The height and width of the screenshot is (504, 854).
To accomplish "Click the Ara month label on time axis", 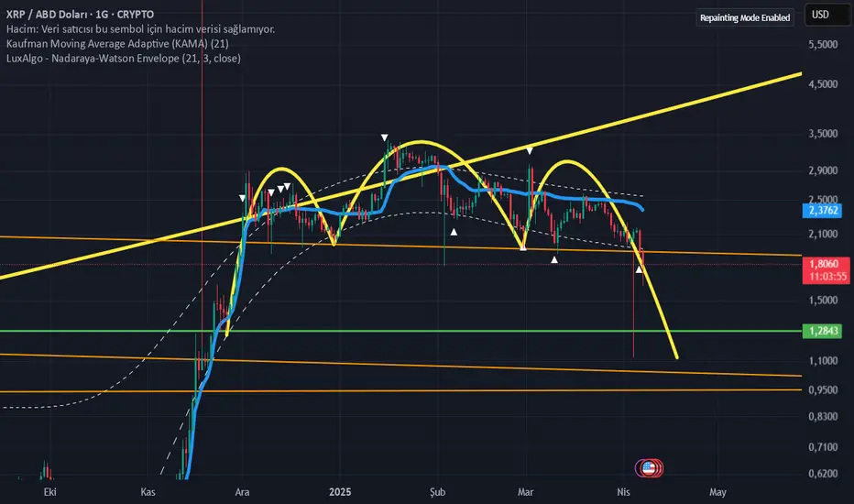I will click(242, 492).
